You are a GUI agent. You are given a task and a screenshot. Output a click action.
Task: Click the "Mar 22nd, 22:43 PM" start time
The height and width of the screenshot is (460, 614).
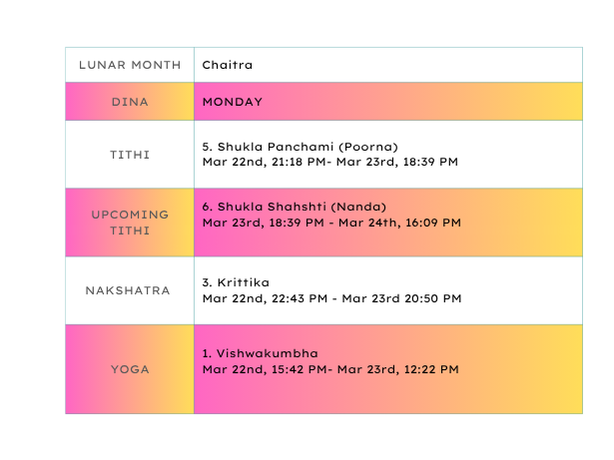pyautogui.click(x=264, y=299)
